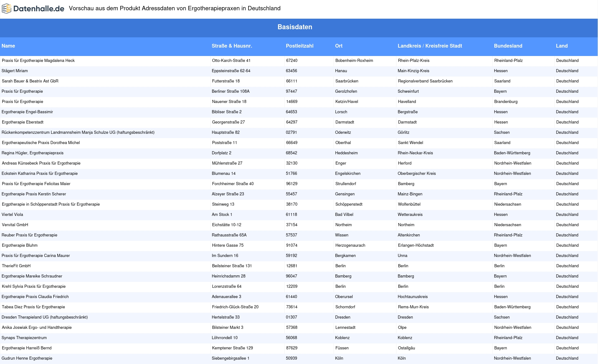
Task: Select Praxis für Ergotherapie Magdalena Heck
Action: [38, 61]
